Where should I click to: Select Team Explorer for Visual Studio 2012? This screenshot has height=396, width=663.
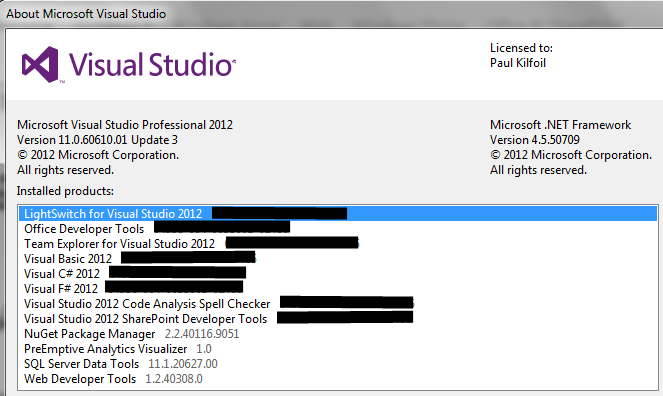[x=338, y=244]
